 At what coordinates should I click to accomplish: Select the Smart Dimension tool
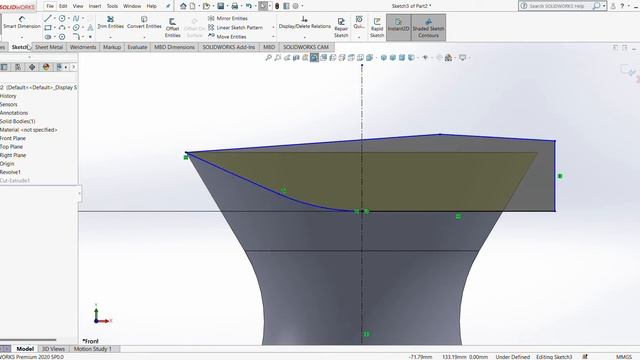pos(22,22)
